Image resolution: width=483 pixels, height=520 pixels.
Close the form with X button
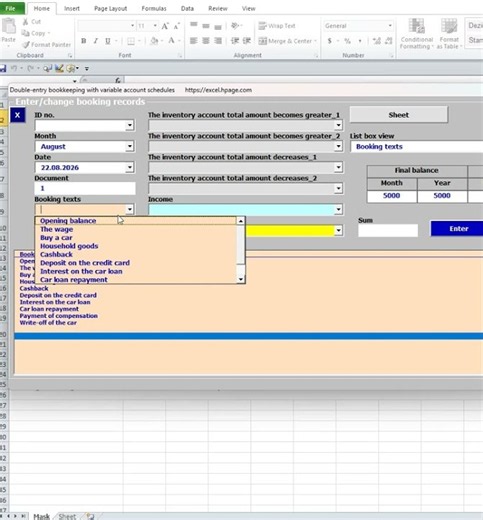18,115
